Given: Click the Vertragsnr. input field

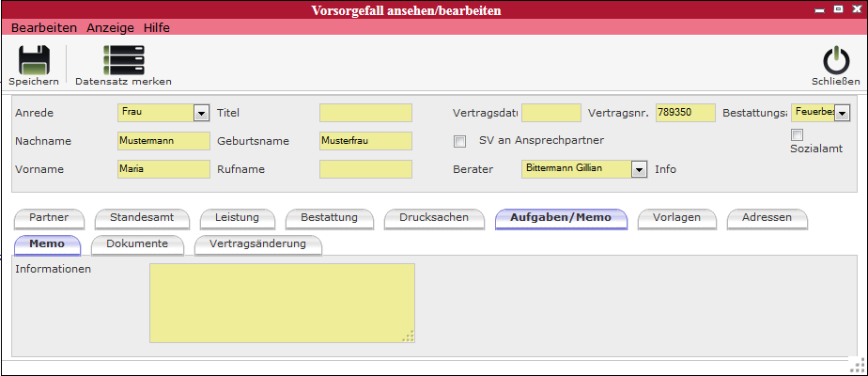Looking at the screenshot, I should (686, 113).
